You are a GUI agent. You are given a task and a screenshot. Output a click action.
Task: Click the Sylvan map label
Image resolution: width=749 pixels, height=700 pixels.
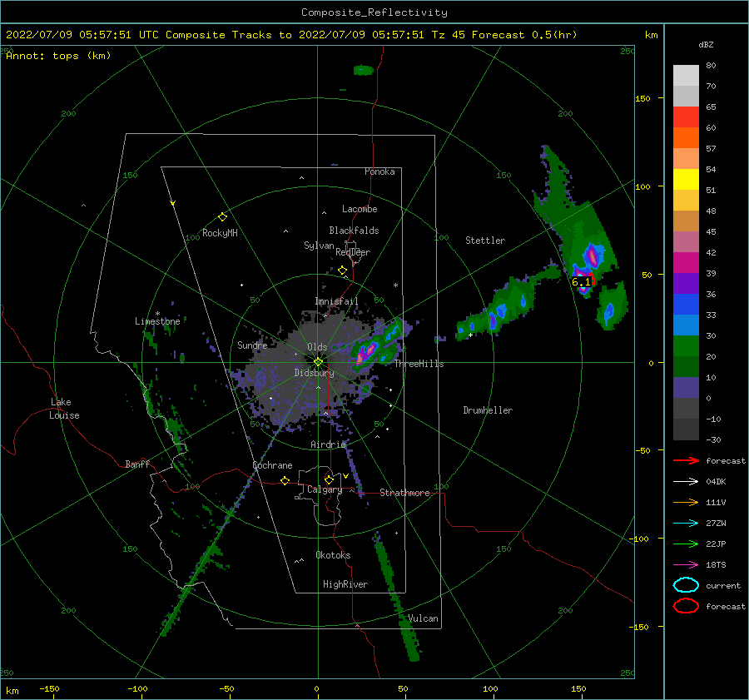319,246
